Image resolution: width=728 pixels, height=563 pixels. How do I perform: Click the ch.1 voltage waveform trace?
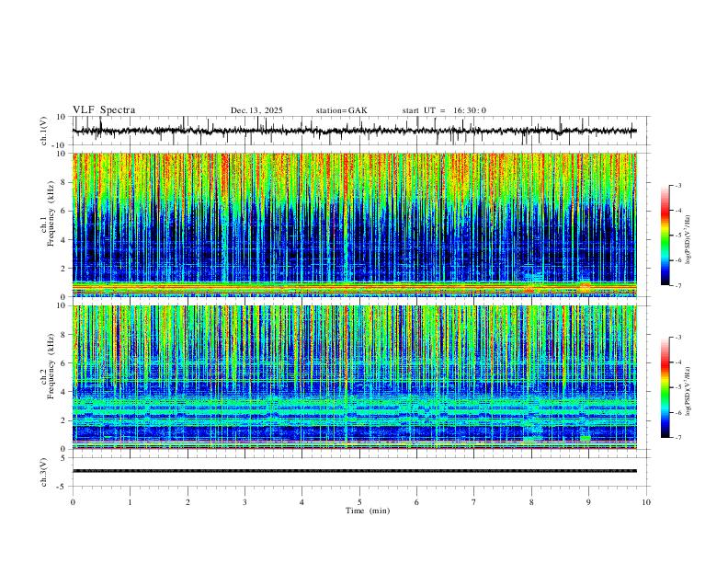[x=354, y=131]
